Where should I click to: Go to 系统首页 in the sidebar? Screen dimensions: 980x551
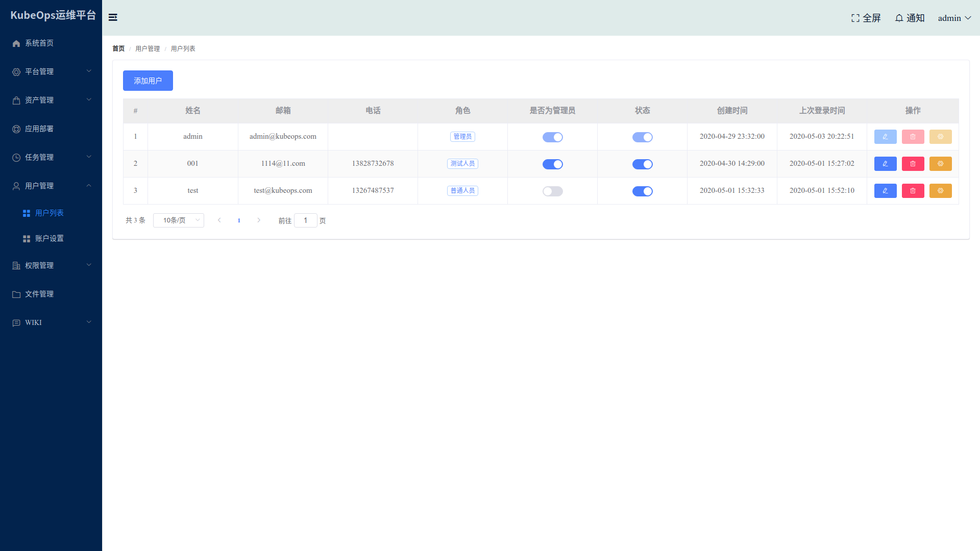39,43
